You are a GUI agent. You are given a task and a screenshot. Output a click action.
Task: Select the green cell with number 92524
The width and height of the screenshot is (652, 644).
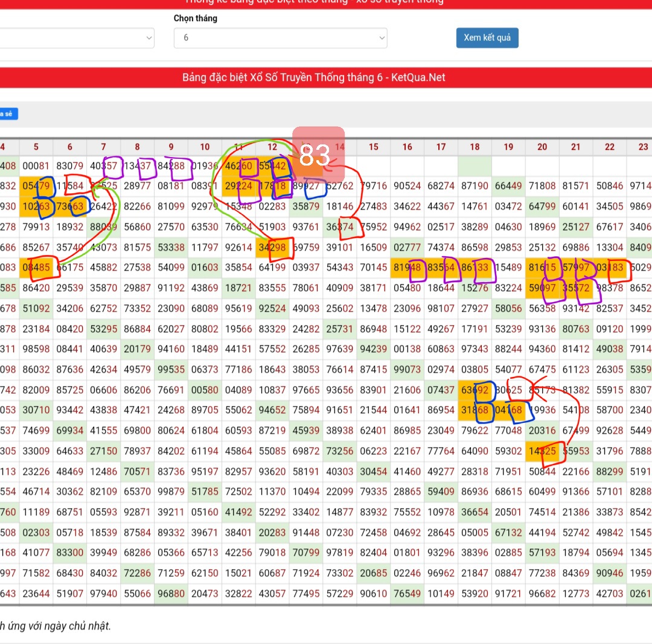point(272,309)
